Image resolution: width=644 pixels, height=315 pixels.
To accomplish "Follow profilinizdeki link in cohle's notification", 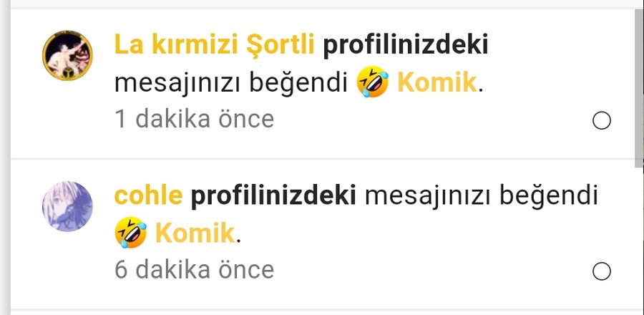I will pos(273,195).
